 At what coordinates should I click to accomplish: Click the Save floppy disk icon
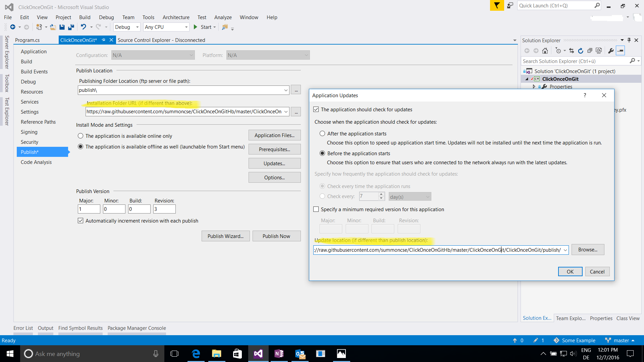click(62, 27)
